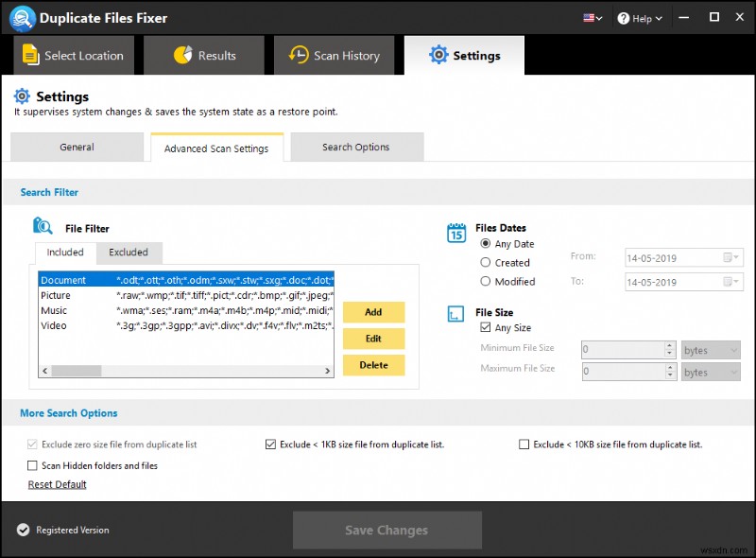
Task: Click the Files Dates calendar icon
Action: point(456,232)
